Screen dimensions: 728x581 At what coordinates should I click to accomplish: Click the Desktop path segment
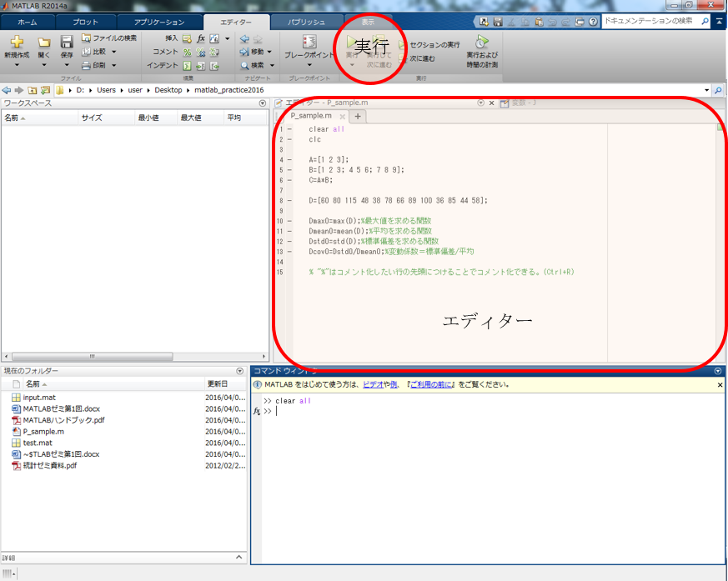click(x=168, y=90)
